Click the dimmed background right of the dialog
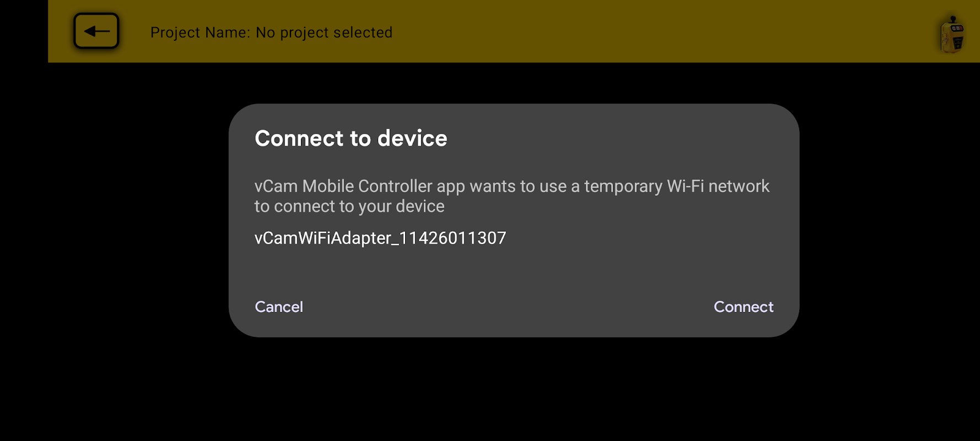 (x=890, y=220)
